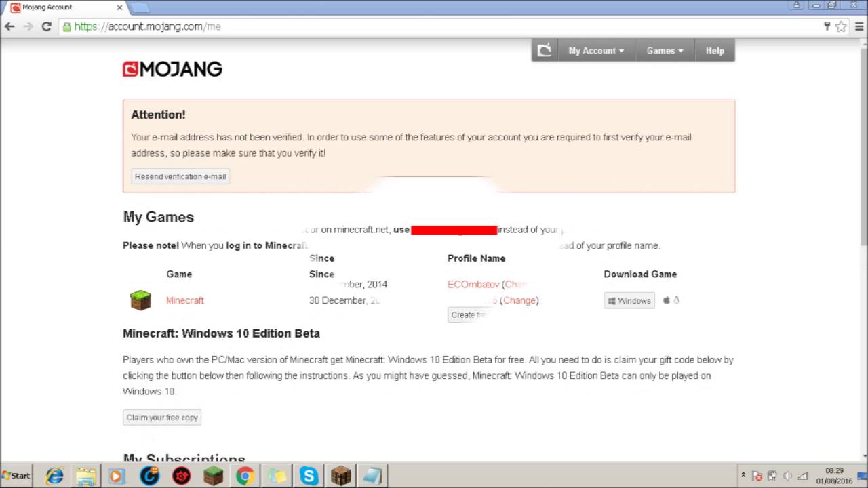868x488 pixels.
Task: Open the Help menu item
Action: [715, 51]
